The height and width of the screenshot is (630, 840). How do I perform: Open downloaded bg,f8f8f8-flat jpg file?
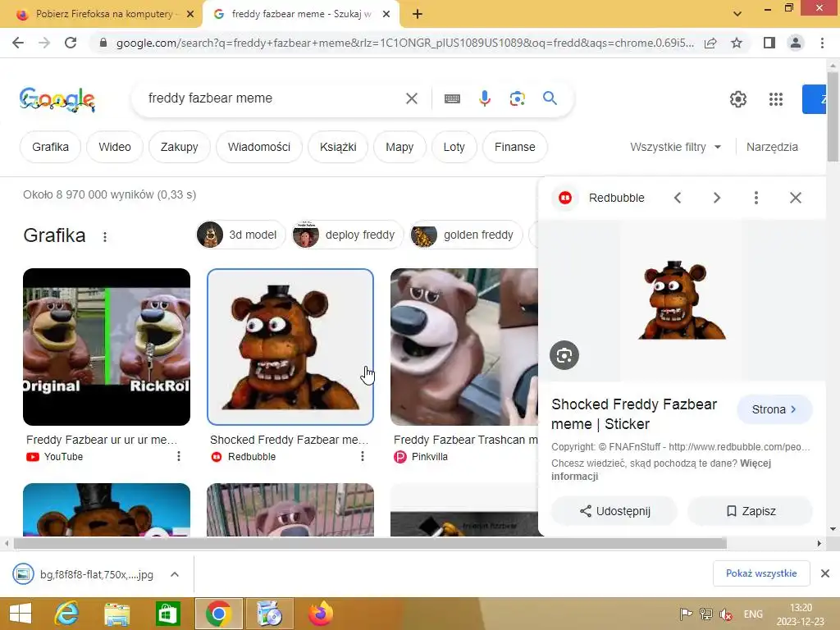(85, 574)
